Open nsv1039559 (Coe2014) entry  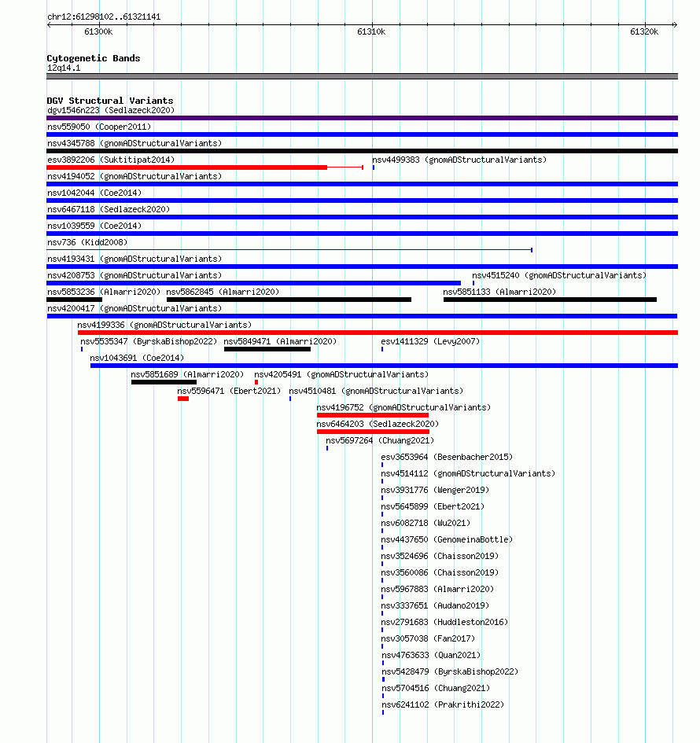tap(94, 226)
